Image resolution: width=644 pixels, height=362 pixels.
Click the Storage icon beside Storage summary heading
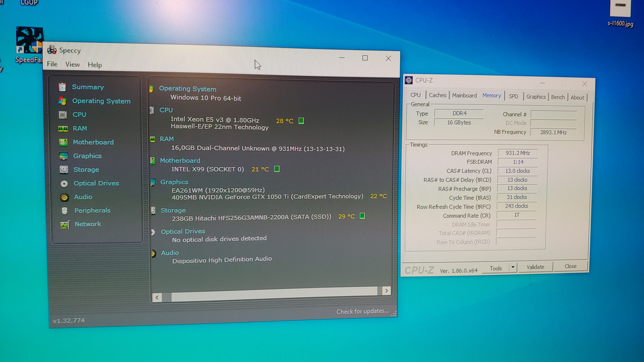(153, 210)
